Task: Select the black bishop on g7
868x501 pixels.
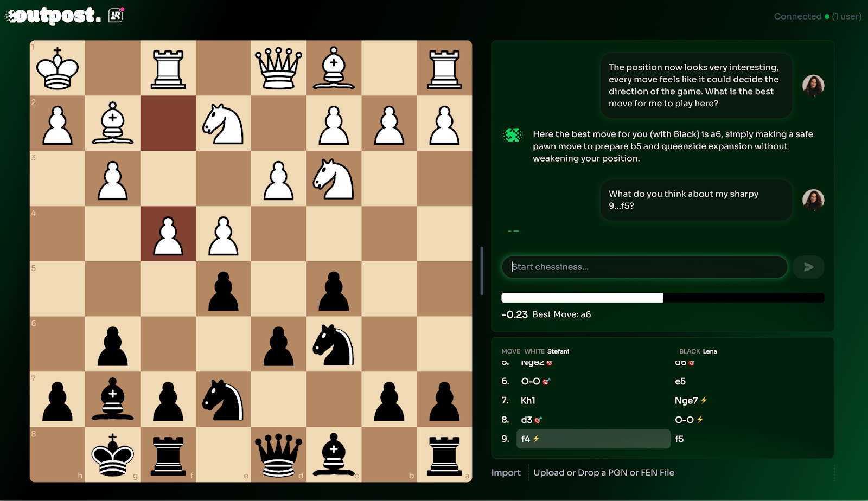Action: click(x=113, y=400)
